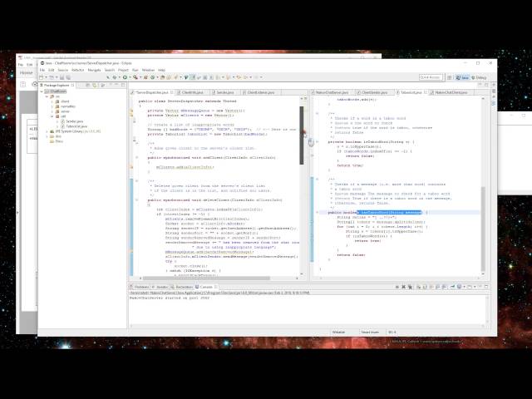Select the ClientInfo.java editor tab
This screenshot has width=532, height=399.
[x=192, y=92]
